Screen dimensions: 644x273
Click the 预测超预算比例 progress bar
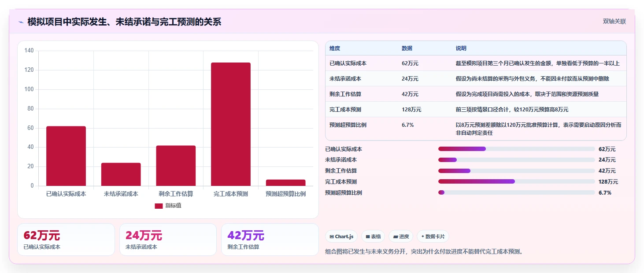coord(517,192)
